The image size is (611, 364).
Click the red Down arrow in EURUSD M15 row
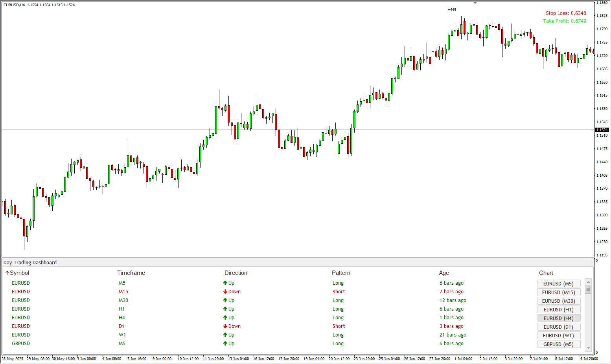tap(225, 292)
